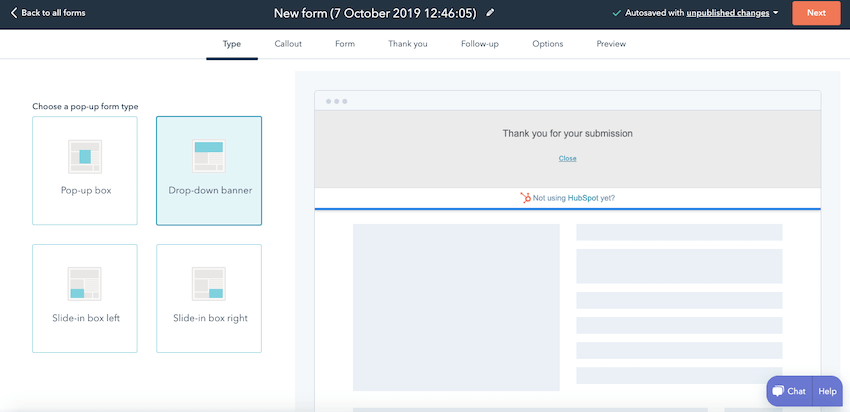Open the Help button

[x=828, y=391]
